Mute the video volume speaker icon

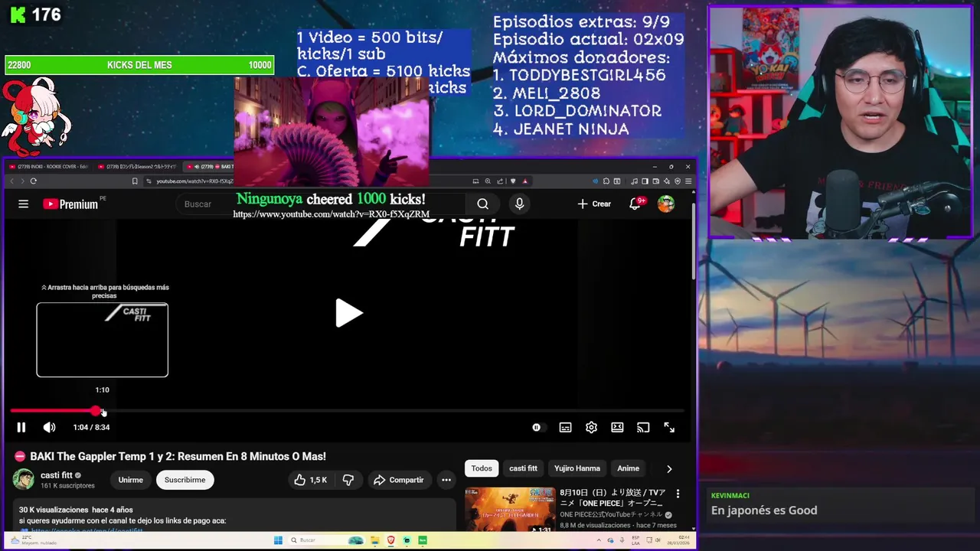click(49, 427)
